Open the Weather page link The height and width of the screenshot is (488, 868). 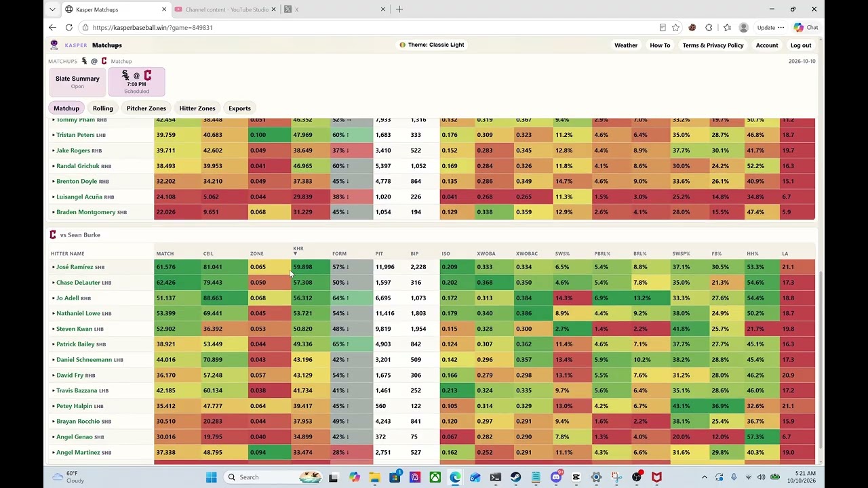pyautogui.click(x=625, y=45)
